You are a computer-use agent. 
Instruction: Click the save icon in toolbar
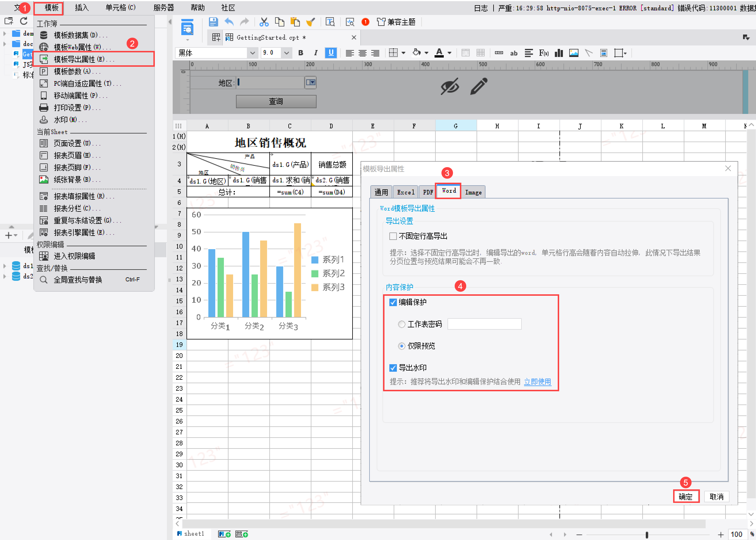(213, 22)
